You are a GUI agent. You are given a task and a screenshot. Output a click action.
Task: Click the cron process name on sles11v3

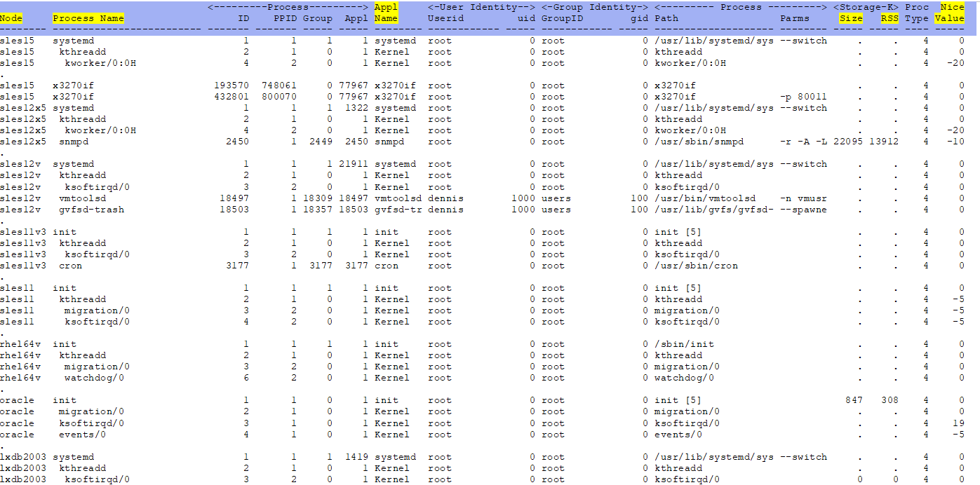pos(70,266)
